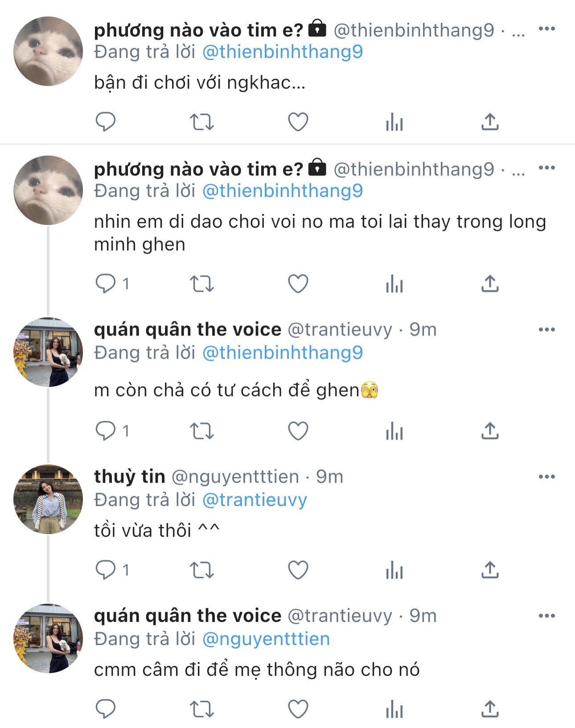575x728 pixels.
Task: Open thuỳ tin's profile picture
Action: [x=48, y=499]
